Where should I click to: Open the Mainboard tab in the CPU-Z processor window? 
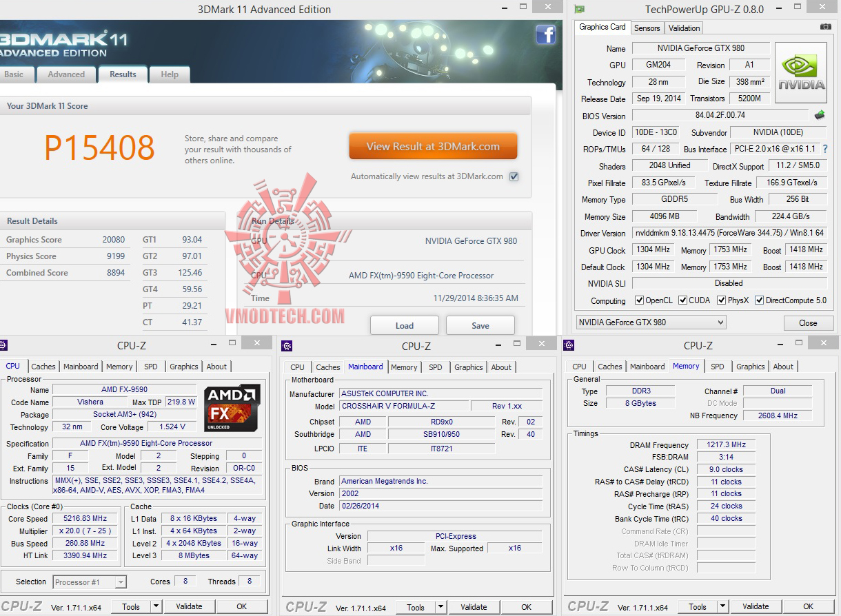click(81, 367)
